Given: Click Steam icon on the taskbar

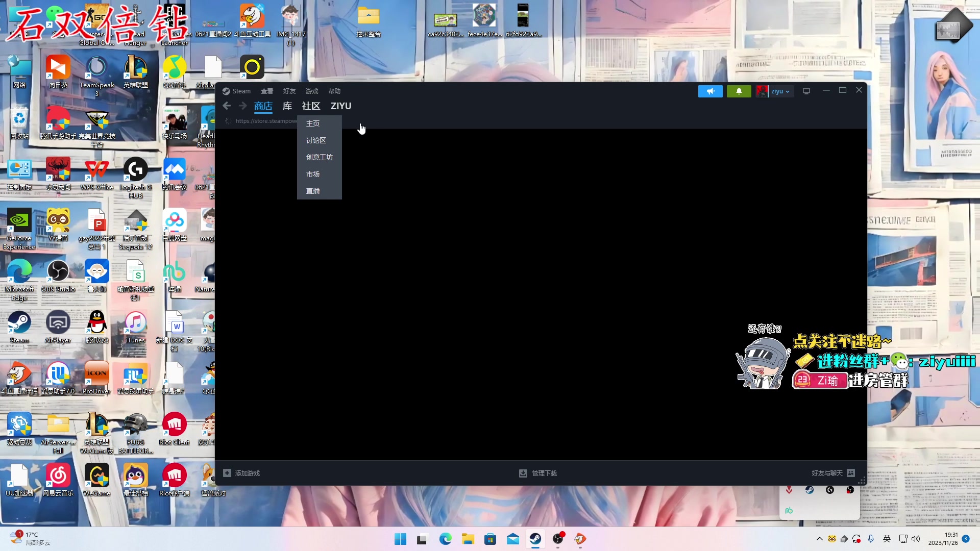Looking at the screenshot, I should coord(535,539).
